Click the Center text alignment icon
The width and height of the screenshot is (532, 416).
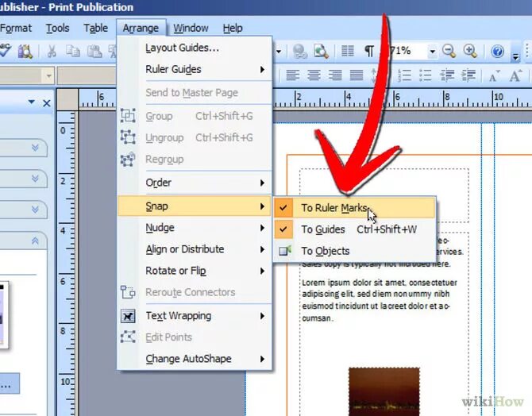(x=314, y=75)
